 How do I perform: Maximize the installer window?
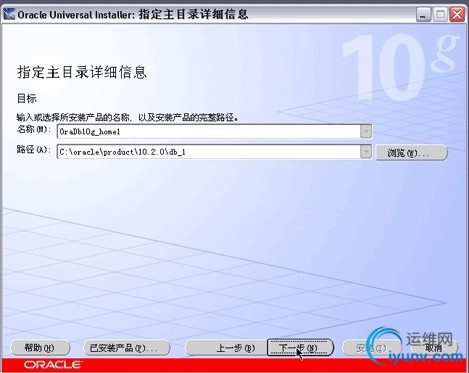pos(441,15)
